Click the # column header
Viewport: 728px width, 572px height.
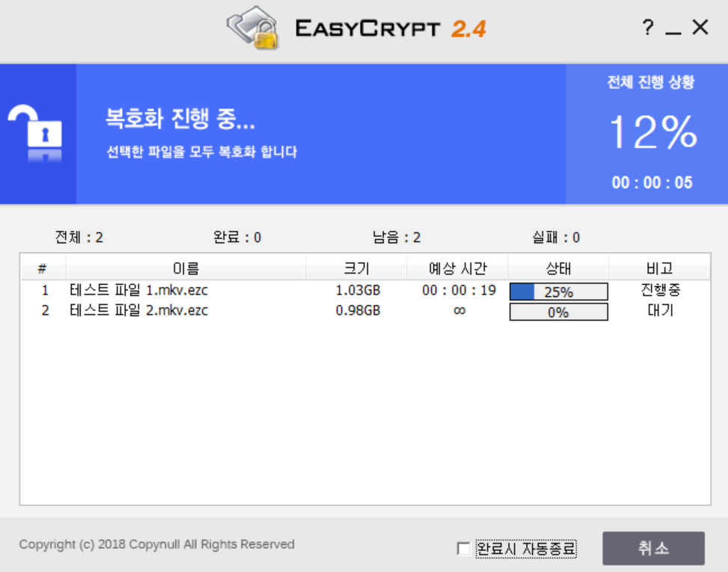point(42,268)
